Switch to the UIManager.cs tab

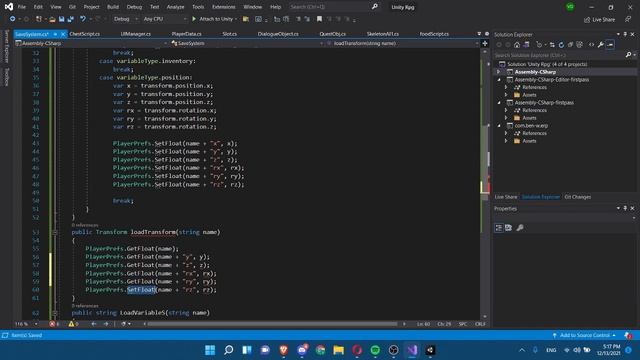136,34
